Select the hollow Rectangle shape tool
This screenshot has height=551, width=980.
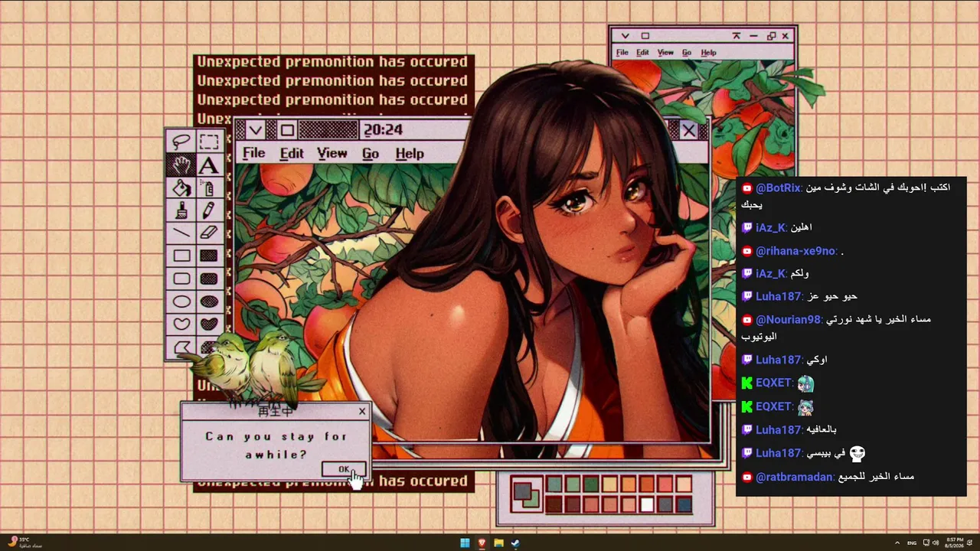(x=181, y=256)
